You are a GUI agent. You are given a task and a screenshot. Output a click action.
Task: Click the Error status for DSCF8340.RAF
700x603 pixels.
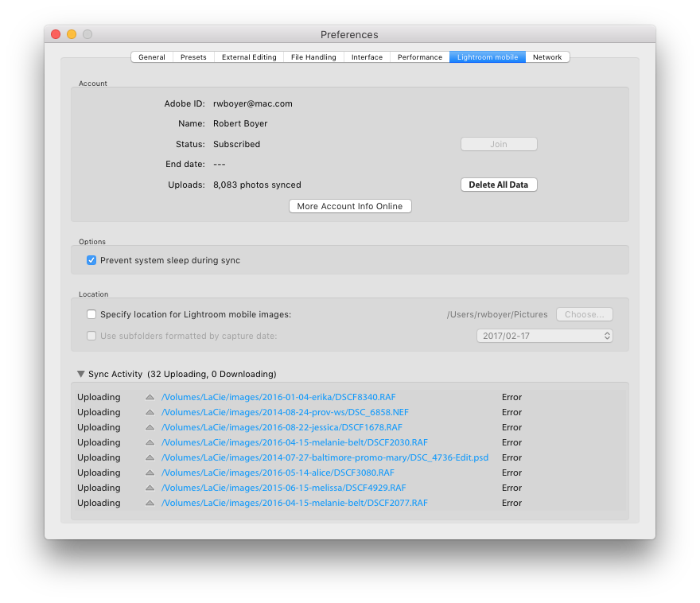point(511,397)
